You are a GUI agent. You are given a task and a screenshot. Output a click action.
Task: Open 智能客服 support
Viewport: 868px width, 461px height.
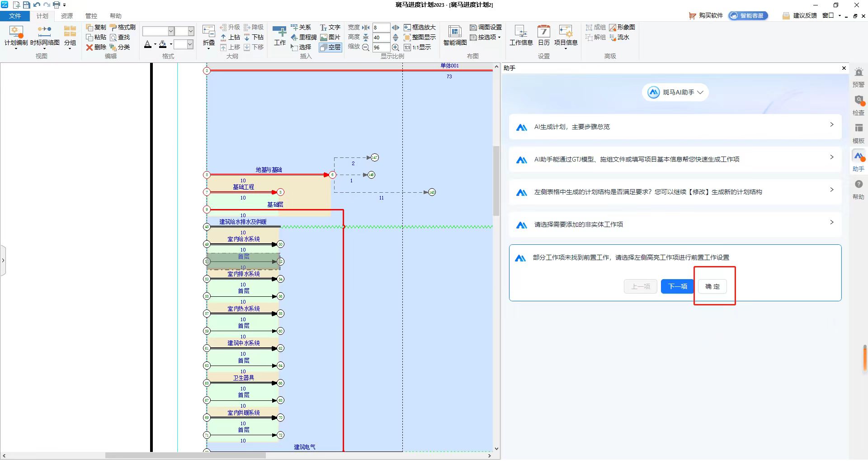[x=748, y=15]
